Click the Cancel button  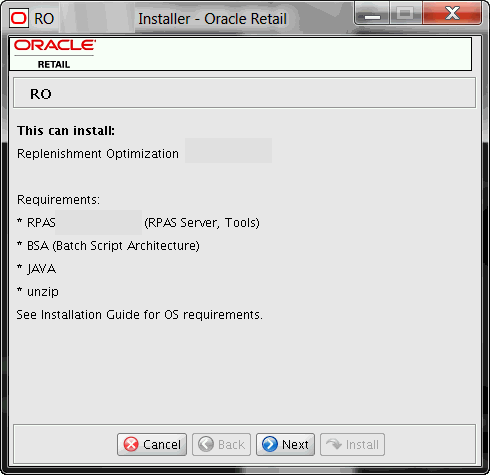tap(152, 444)
